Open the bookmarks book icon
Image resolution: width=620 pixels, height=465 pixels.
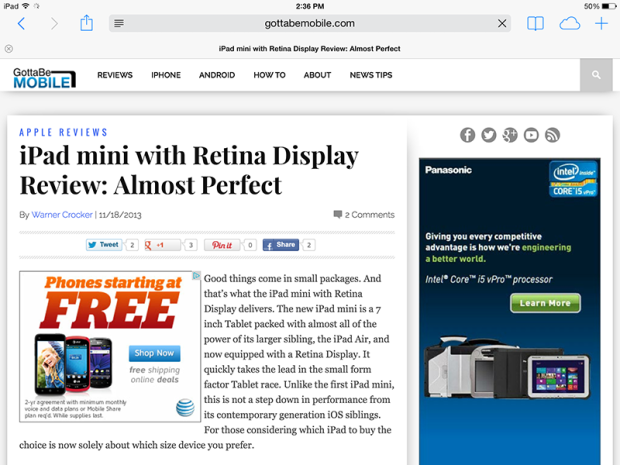coord(535,24)
